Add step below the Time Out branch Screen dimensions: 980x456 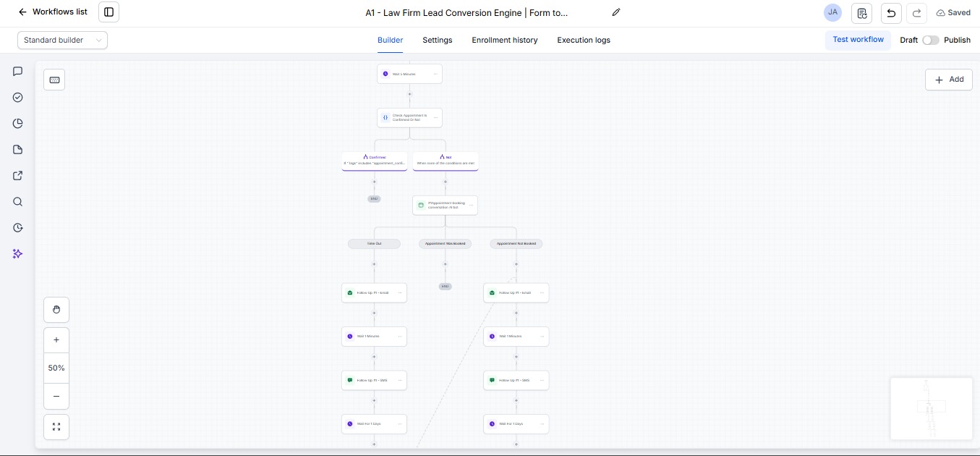(374, 264)
